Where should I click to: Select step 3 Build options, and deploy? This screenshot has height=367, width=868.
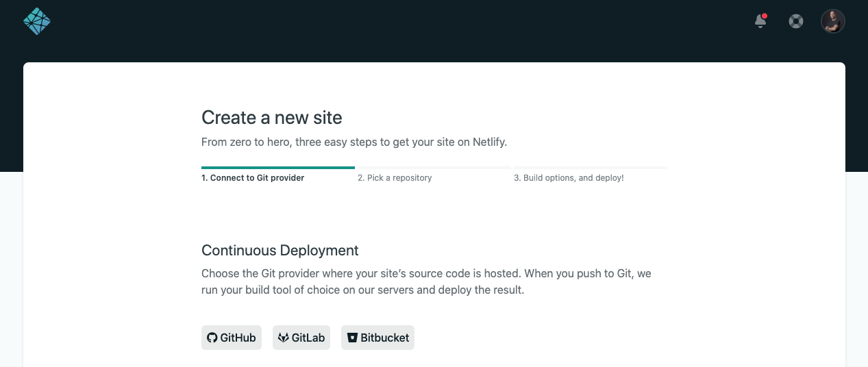(x=591, y=175)
